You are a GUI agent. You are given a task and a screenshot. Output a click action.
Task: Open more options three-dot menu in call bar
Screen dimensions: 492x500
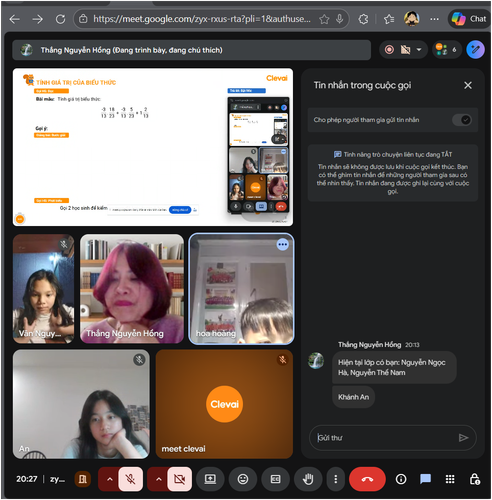point(335,479)
